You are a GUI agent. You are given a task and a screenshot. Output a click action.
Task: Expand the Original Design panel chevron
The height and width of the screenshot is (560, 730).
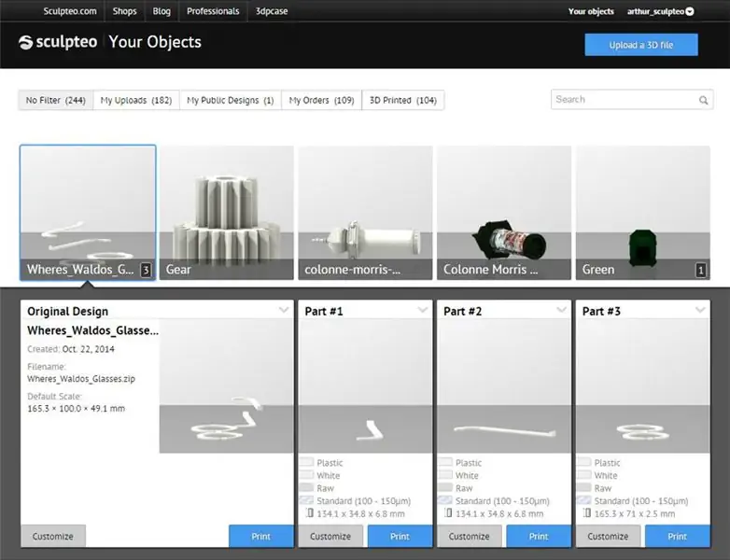point(284,310)
